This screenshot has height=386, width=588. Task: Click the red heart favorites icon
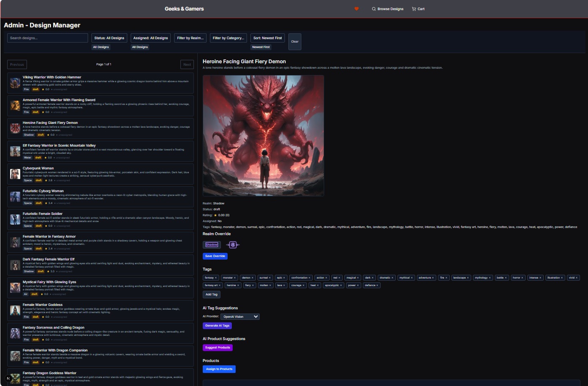[357, 9]
